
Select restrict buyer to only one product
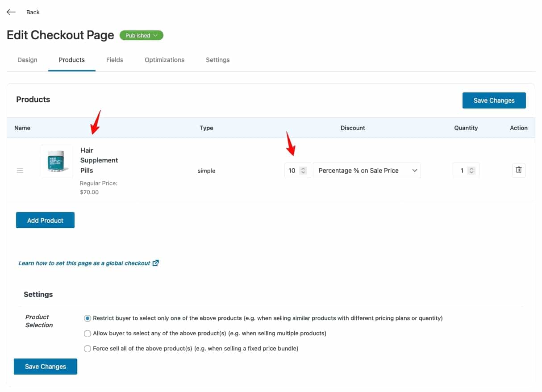[88, 318]
